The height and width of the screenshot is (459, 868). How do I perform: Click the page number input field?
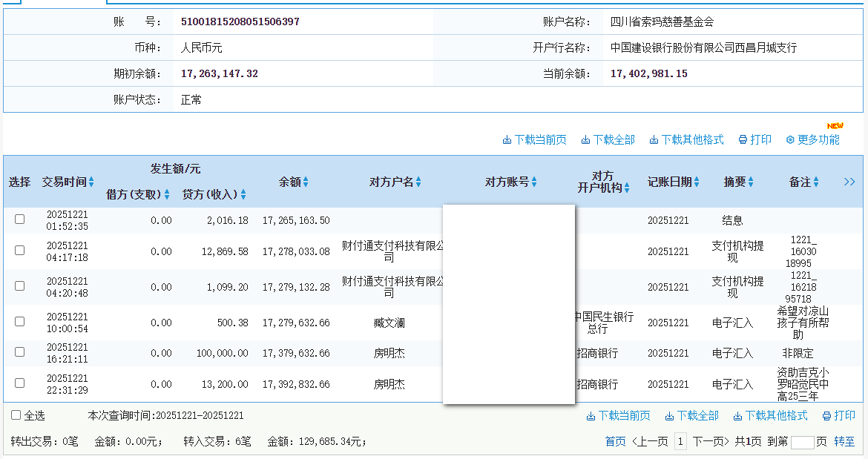click(x=802, y=443)
